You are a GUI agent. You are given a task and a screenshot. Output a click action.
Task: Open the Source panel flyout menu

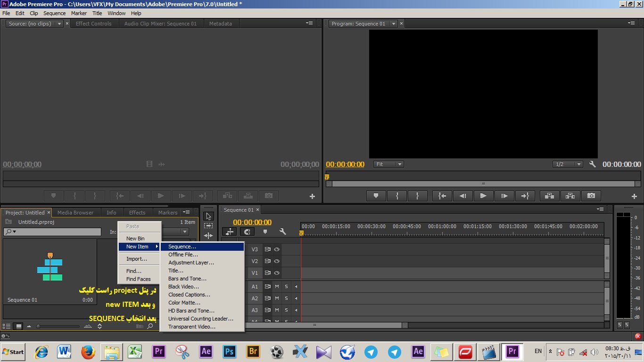tap(309, 23)
